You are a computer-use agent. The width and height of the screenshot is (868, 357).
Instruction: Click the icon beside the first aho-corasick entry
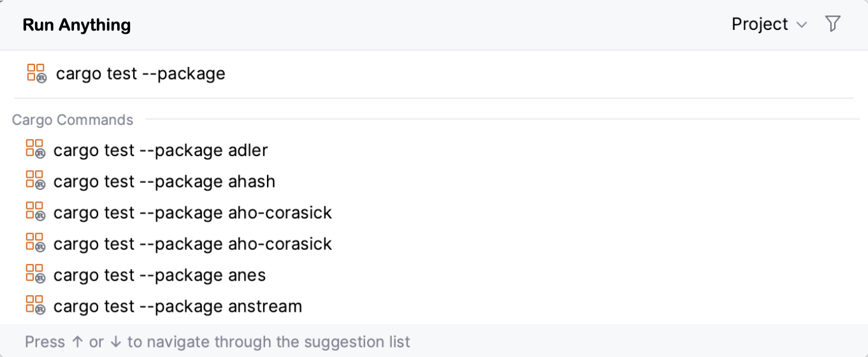click(35, 212)
